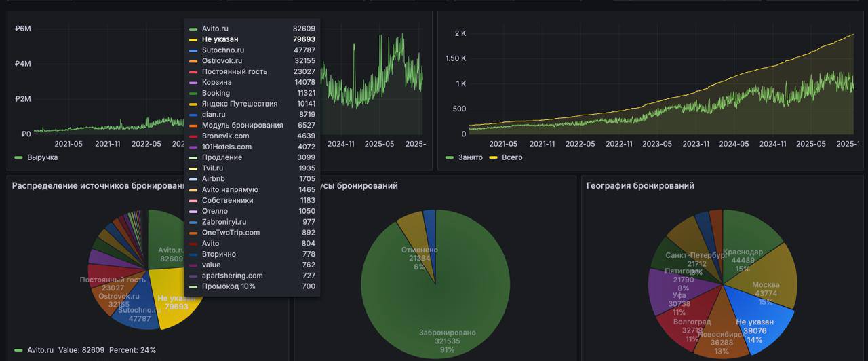Click the Booking 11321 tooltip row
Viewport: 868px width, 361px height.
252,93
